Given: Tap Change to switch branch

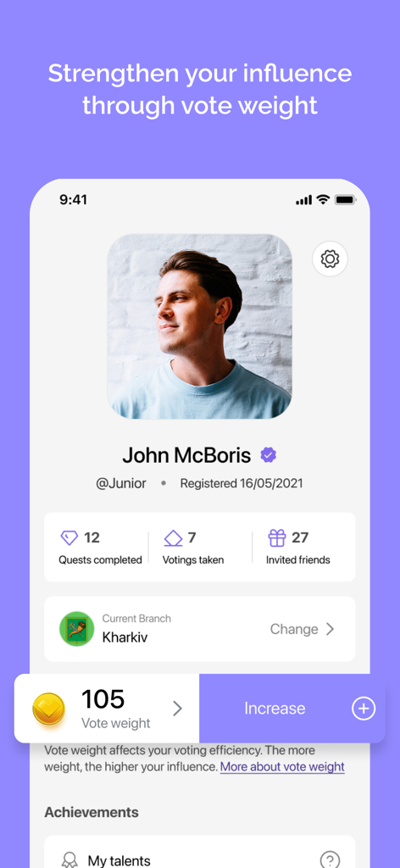Looking at the screenshot, I should (294, 629).
